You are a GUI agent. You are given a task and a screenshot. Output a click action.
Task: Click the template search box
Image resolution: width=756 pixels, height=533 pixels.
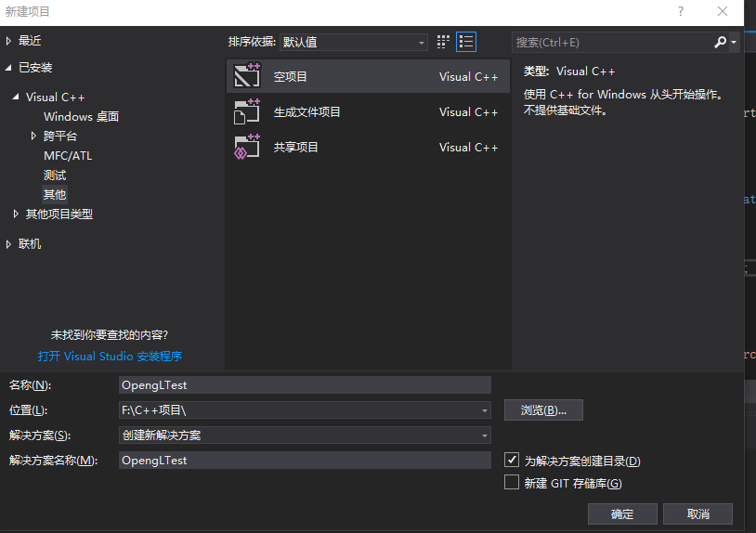pos(612,43)
